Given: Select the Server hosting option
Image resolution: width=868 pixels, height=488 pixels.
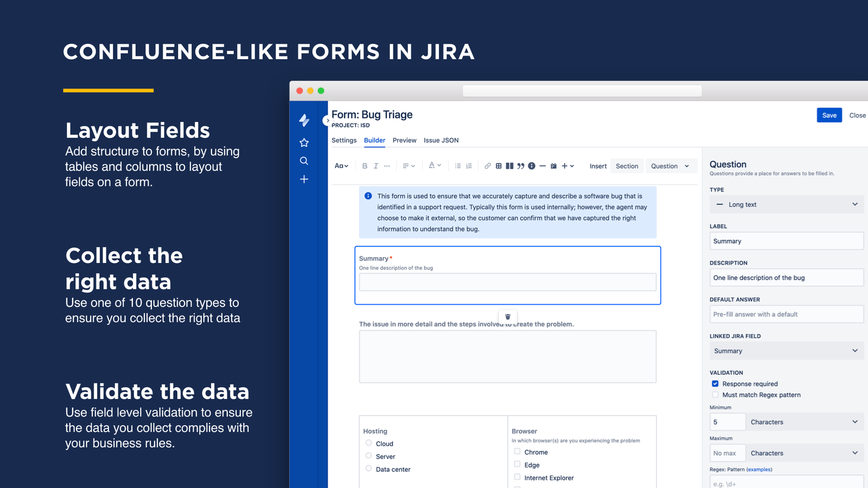Looking at the screenshot, I should click(x=369, y=456).
